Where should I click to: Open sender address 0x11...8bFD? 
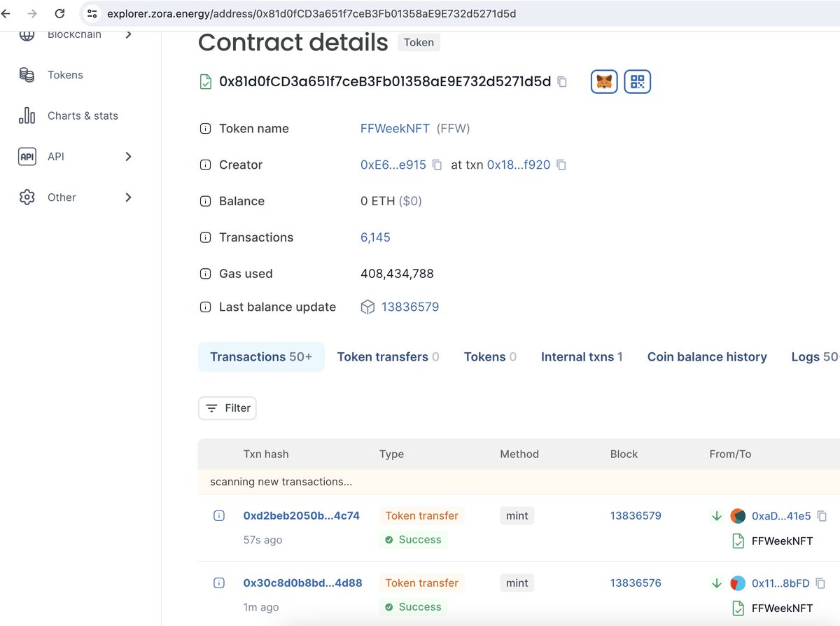click(x=780, y=583)
